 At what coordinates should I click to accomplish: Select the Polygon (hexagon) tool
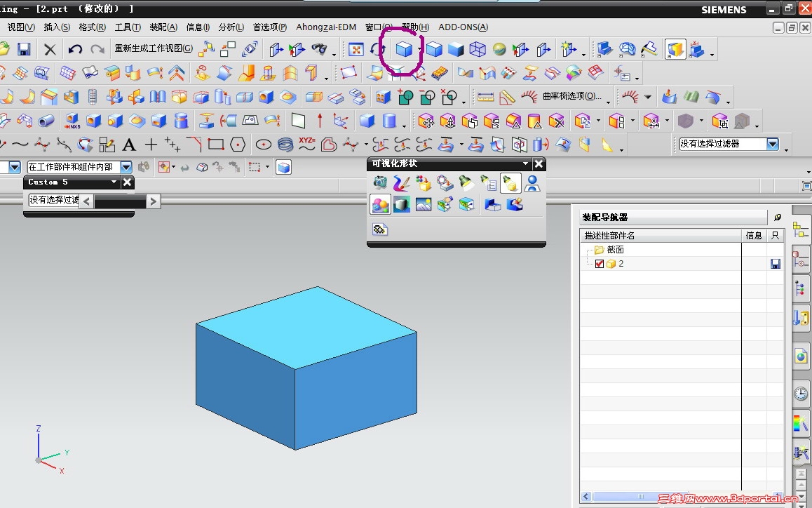tap(238, 145)
